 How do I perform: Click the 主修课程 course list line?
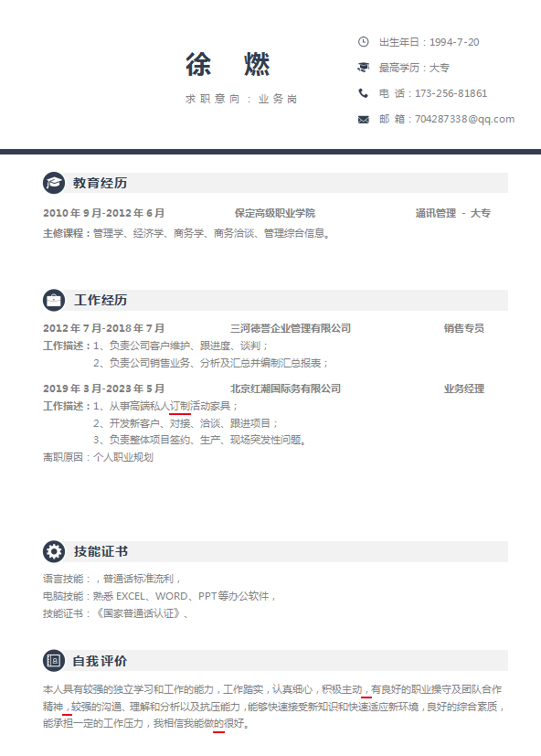point(186,233)
